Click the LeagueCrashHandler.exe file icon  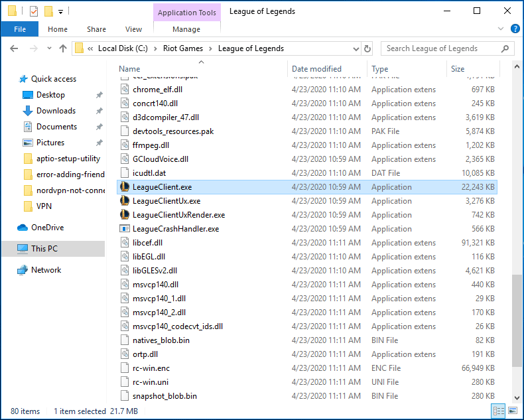tap(125, 229)
